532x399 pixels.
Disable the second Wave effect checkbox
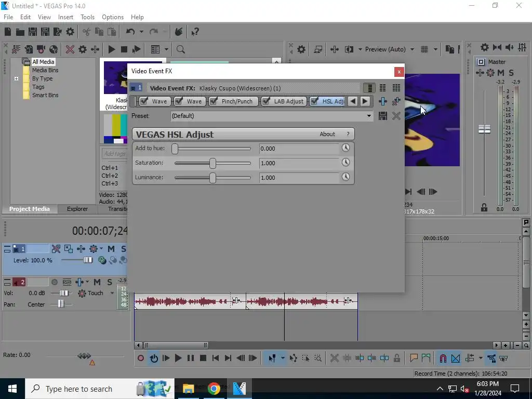pyautogui.click(x=179, y=101)
